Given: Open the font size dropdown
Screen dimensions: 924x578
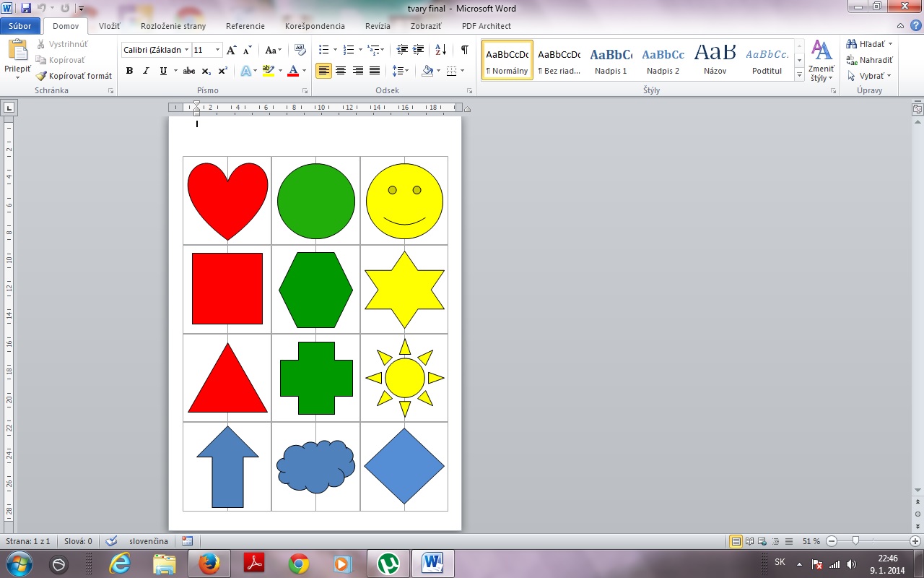Looking at the screenshot, I should pyautogui.click(x=217, y=50).
